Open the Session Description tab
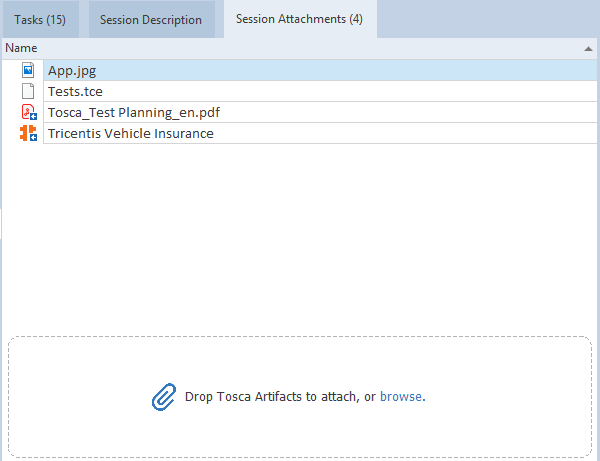Screen dimensions: 600x461 pos(150,20)
